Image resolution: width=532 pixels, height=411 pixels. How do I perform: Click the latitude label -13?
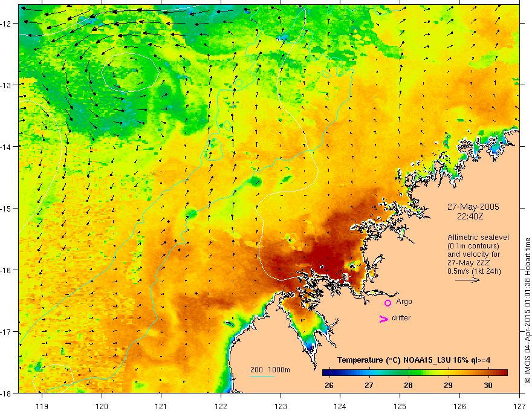click(6, 85)
